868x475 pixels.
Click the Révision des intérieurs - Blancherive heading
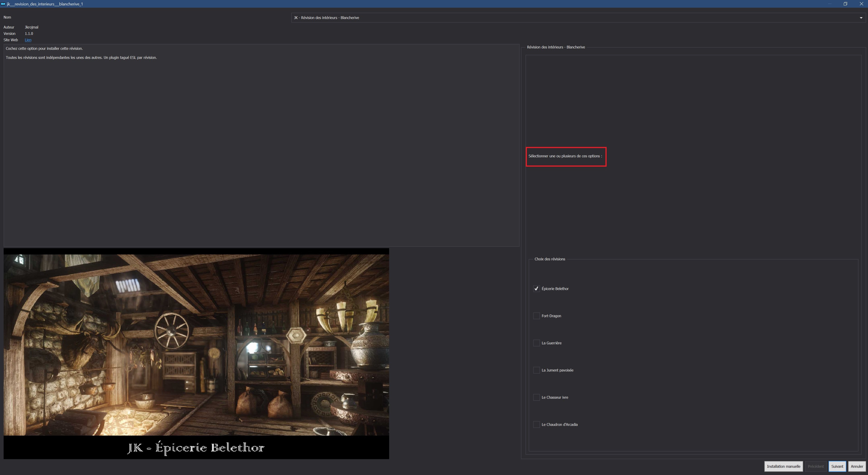556,47
